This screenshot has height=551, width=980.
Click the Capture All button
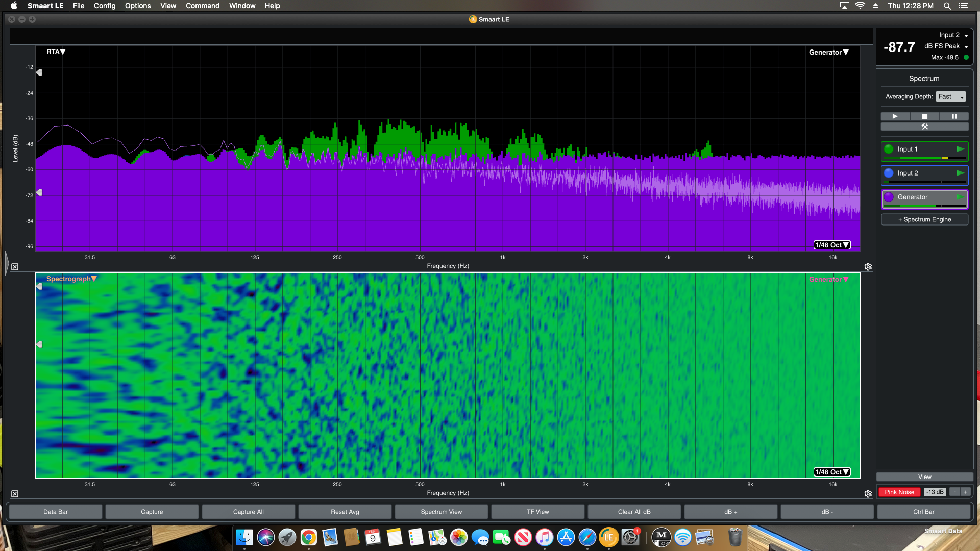(x=249, y=512)
